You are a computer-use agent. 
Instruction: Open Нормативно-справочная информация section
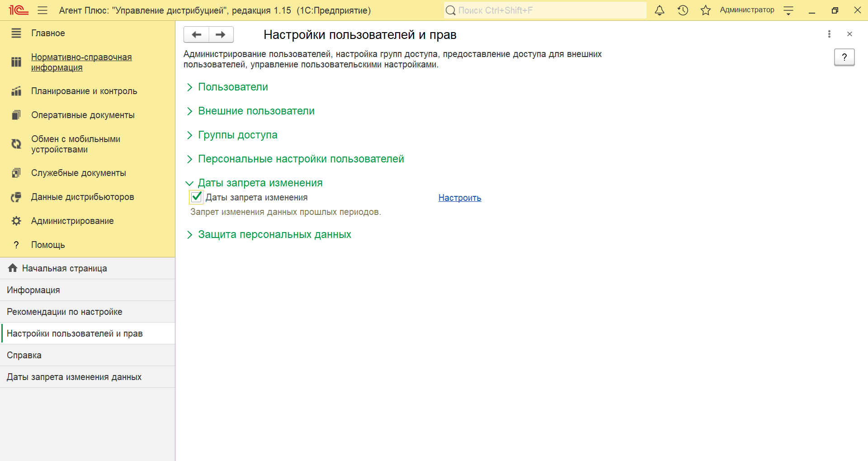87,62
